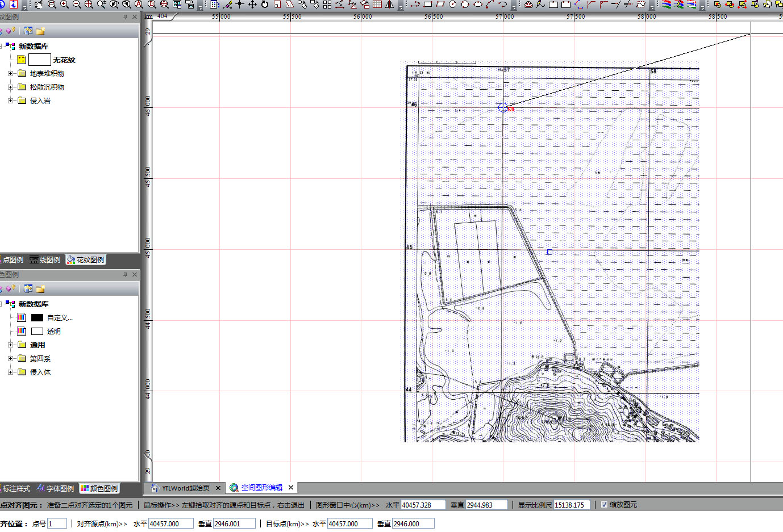Click the small square marker on the map

(549, 252)
